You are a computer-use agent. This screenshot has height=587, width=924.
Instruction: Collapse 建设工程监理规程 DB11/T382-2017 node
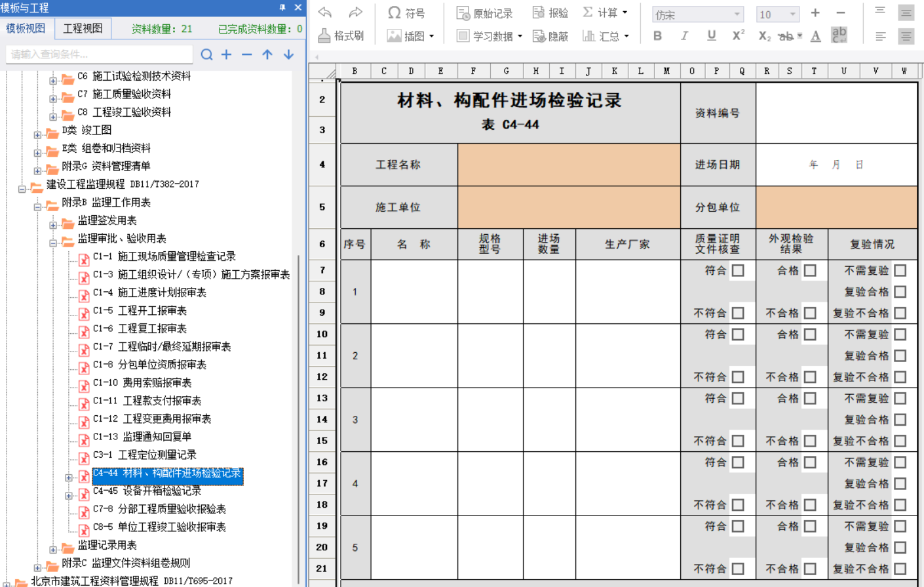pos(22,190)
